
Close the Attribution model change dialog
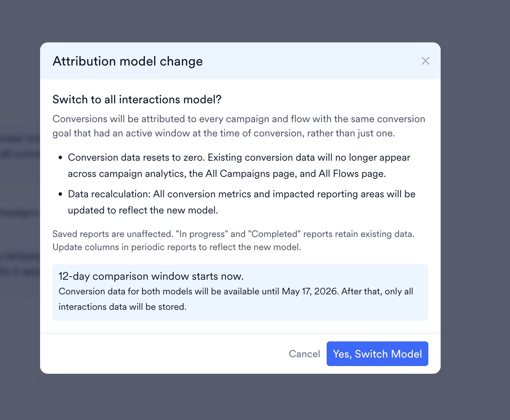[425, 61]
